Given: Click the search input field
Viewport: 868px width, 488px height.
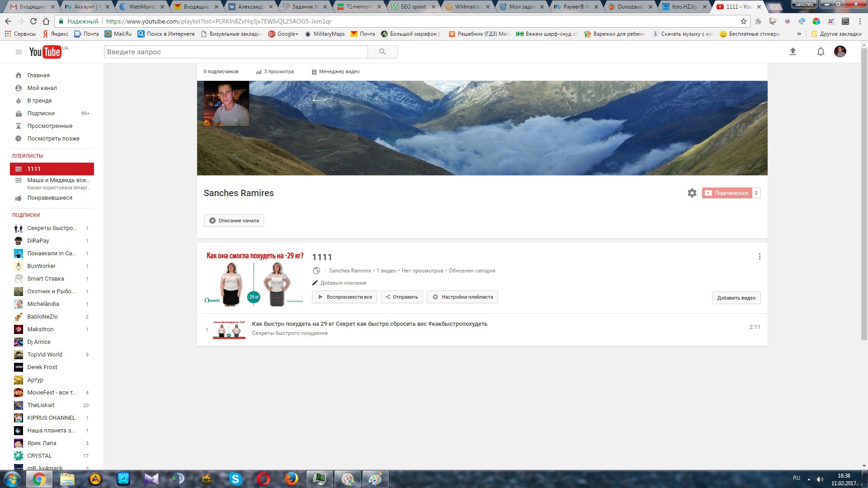Looking at the screenshot, I should (x=236, y=52).
